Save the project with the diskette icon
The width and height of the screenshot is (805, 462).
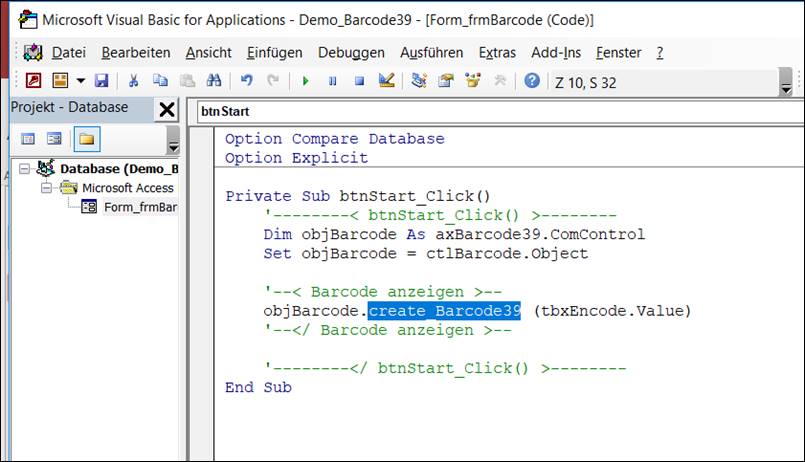(x=102, y=81)
